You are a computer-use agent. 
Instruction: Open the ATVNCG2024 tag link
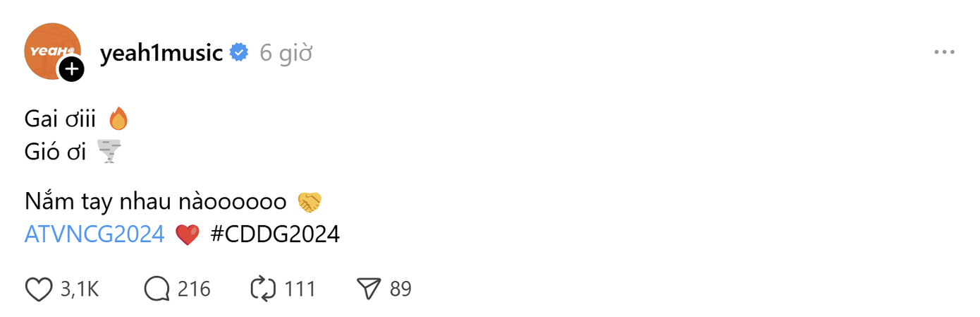[94, 234]
